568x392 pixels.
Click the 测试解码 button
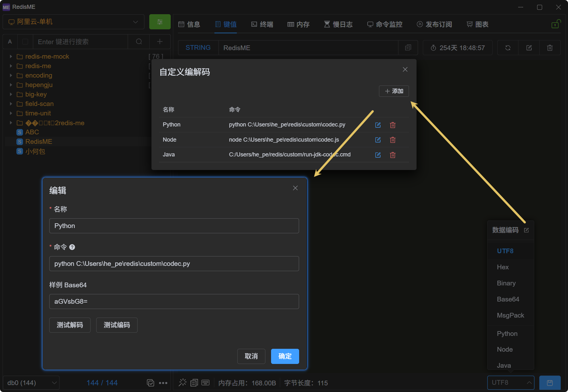pyautogui.click(x=70, y=325)
